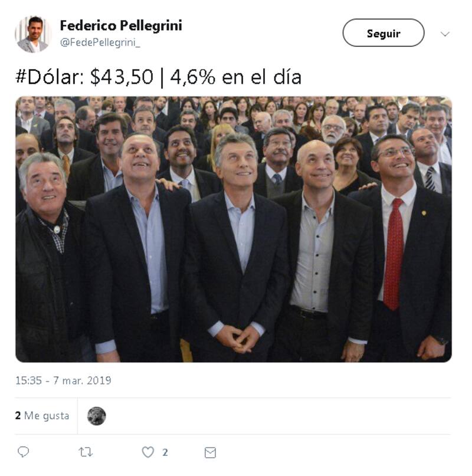Open the tweet's crowd photo
The width and height of the screenshot is (472, 476).
coord(234,229)
